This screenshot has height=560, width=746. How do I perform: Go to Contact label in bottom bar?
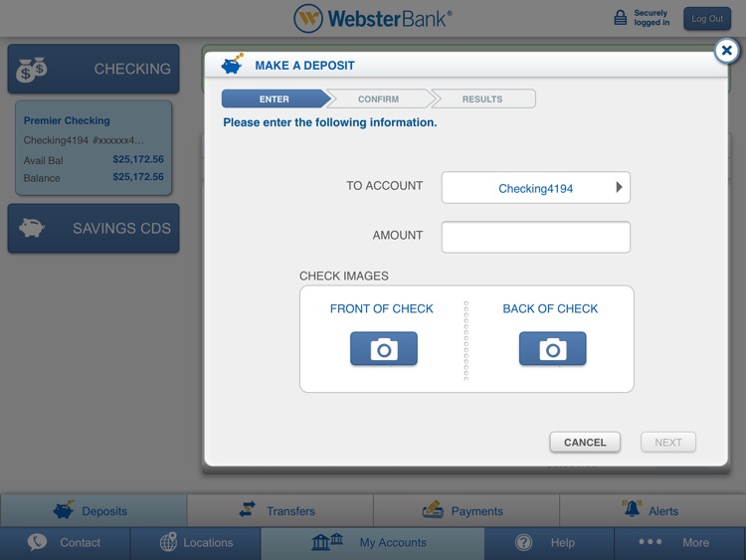tap(80, 542)
